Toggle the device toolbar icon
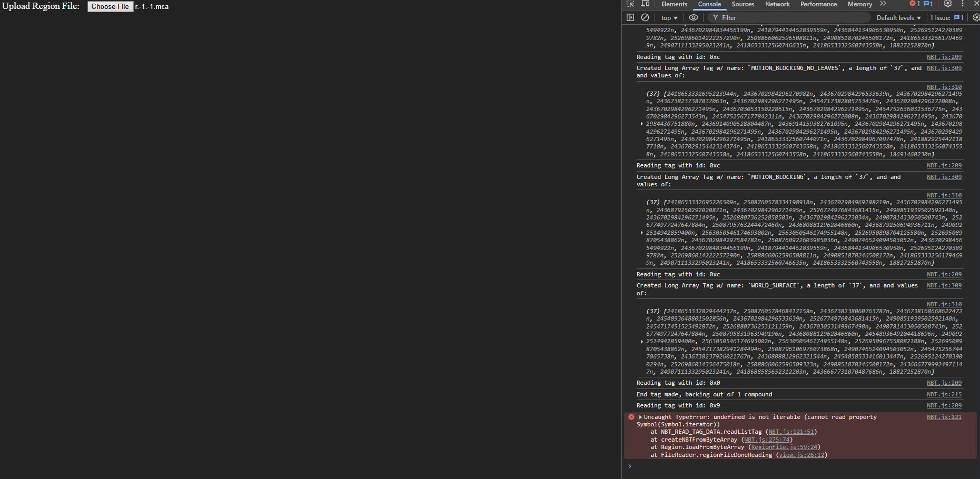Image resolution: width=980 pixels, height=479 pixels. click(645, 4)
